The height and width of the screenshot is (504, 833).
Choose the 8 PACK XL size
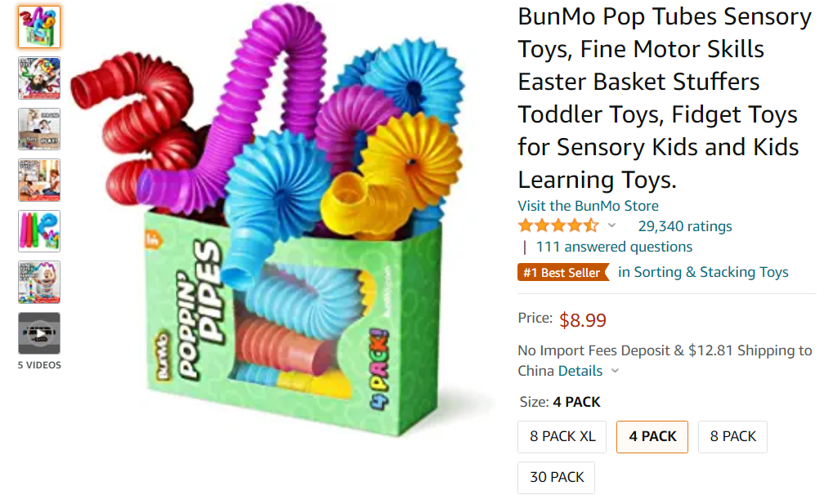[562, 436]
